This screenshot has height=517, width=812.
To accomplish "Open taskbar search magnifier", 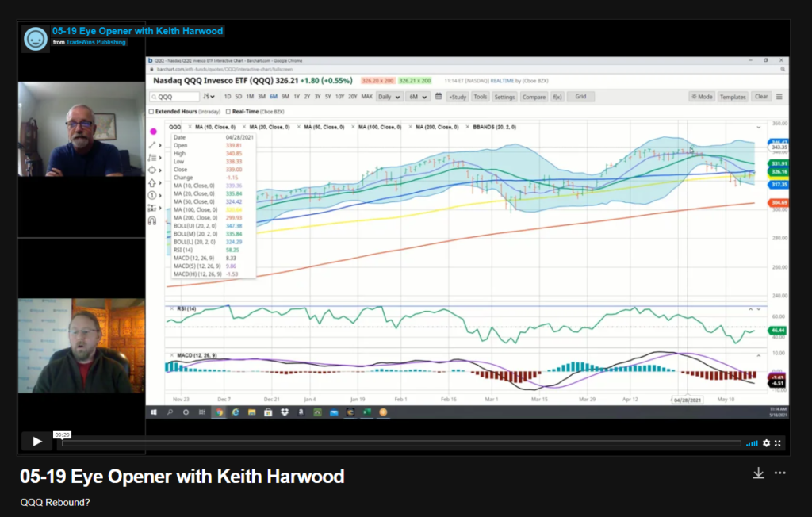I will coord(170,412).
